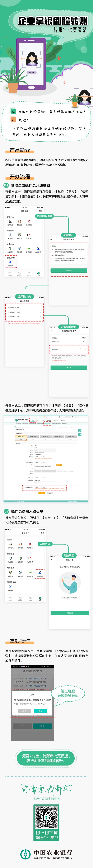The height and width of the screenshot is (868, 93).
Task: Open 联系客服 in the step 01 更多服务 screen
Action: 29,223
